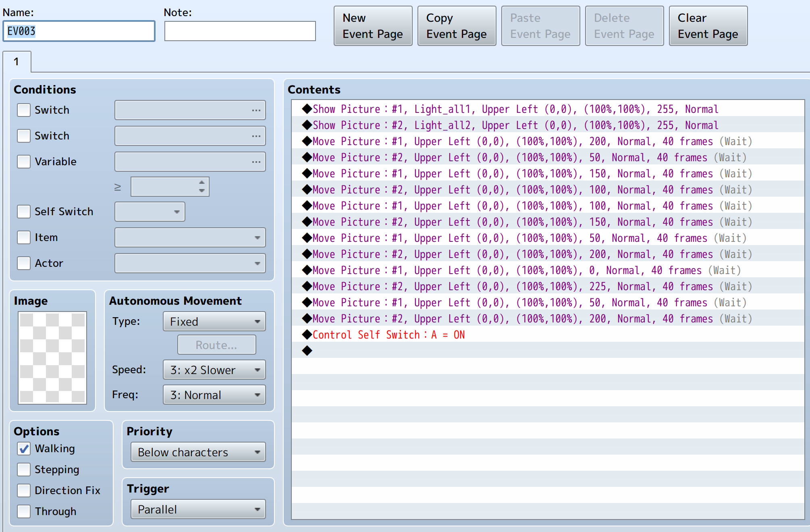The height and width of the screenshot is (532, 810).
Task: Open the Priority dropdown Below characters
Action: click(x=198, y=452)
